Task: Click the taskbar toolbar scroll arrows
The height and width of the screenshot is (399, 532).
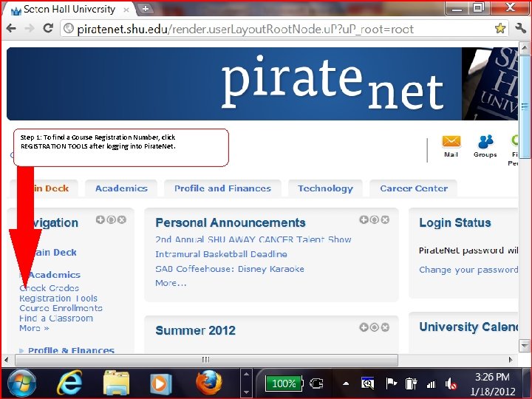Action: click(x=247, y=383)
